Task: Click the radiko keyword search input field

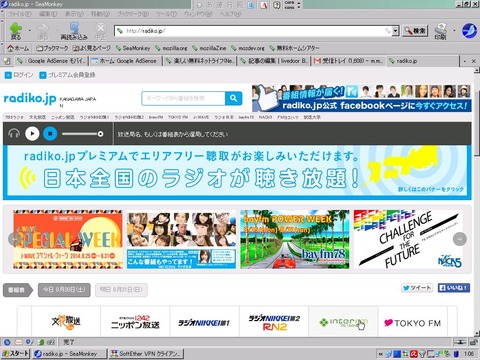Action: 183,98
